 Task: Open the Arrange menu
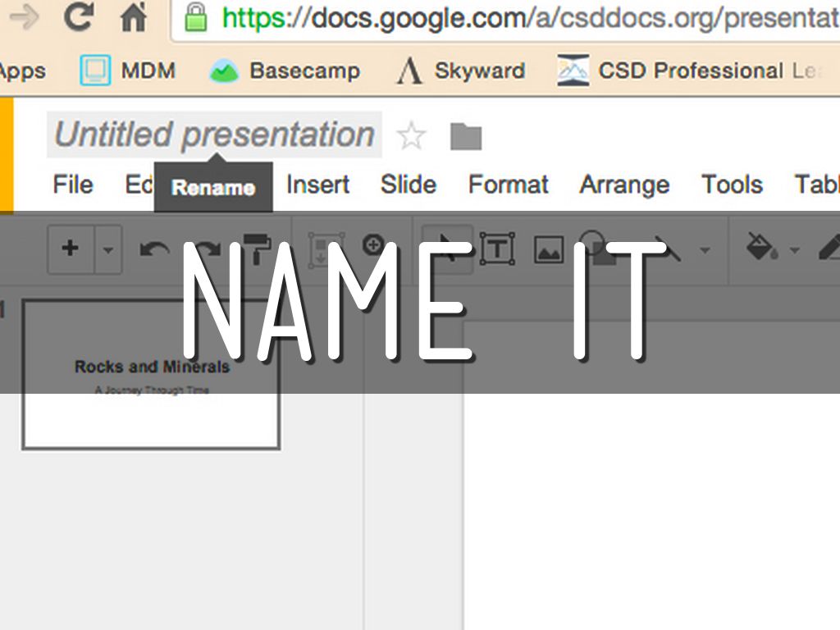click(x=624, y=185)
